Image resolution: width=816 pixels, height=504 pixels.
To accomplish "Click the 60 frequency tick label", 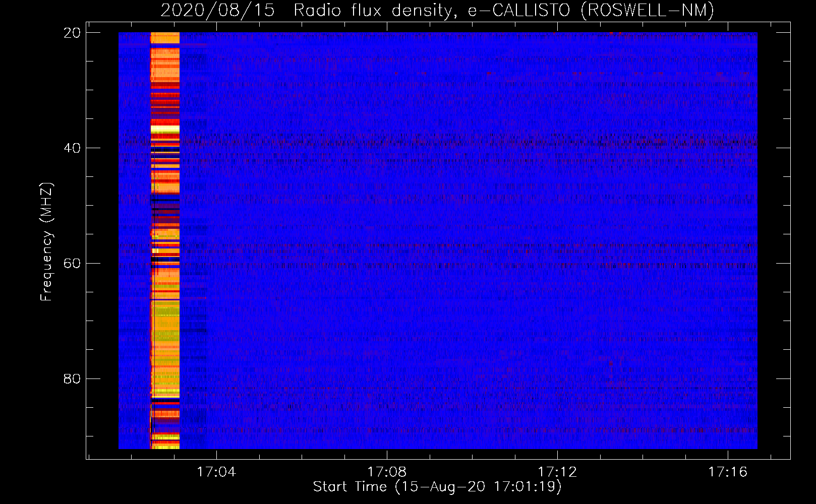I will coord(72,264).
